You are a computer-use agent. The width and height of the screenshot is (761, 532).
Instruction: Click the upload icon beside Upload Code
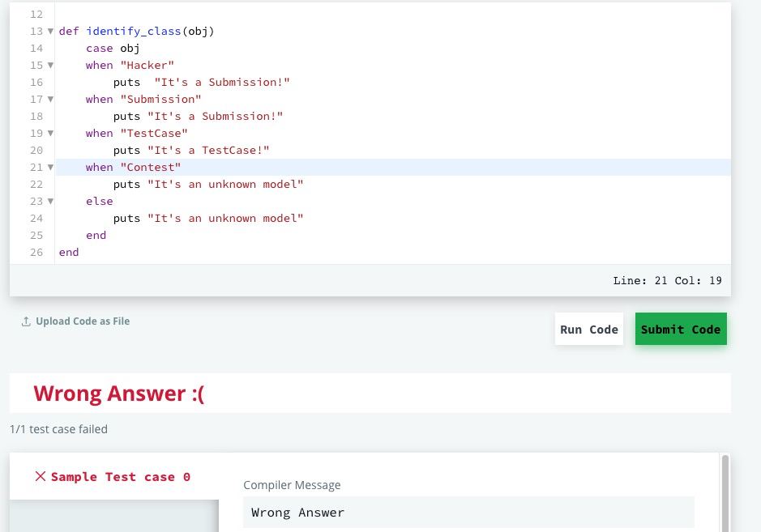[26, 321]
